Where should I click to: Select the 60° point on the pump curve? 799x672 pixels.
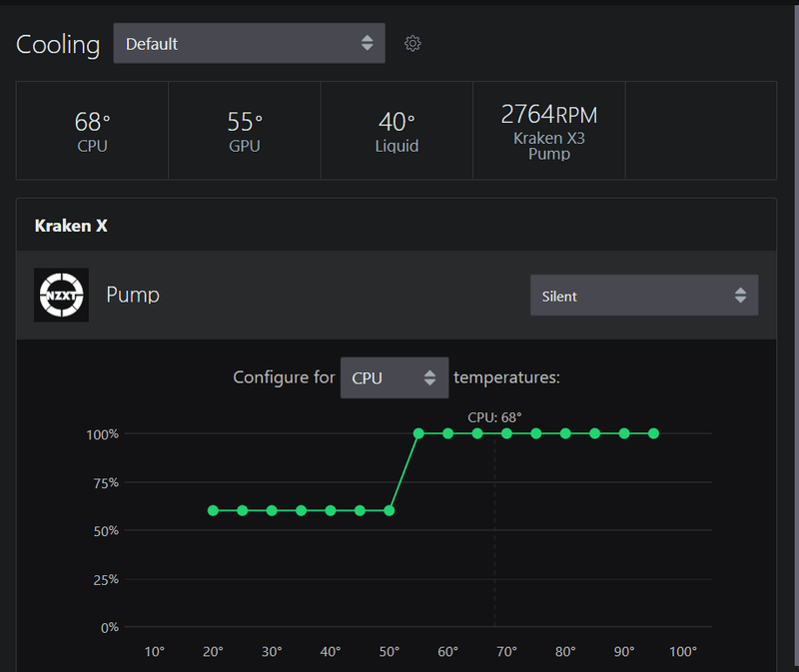(x=447, y=433)
